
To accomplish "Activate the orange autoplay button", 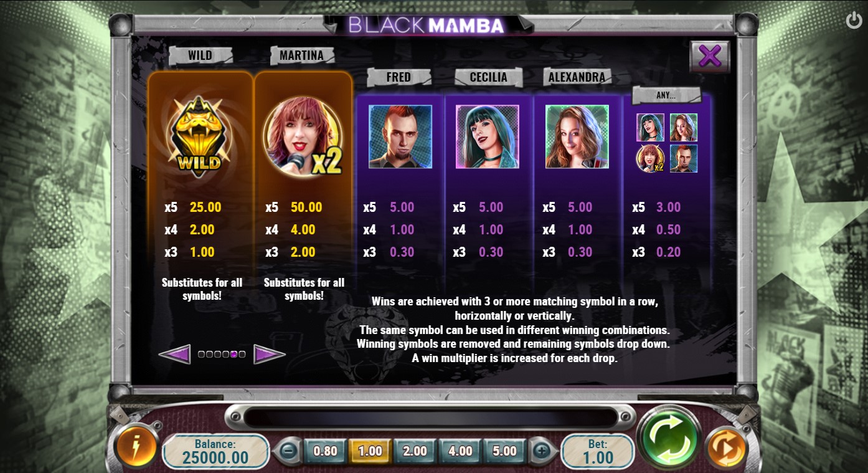I will click(x=727, y=446).
